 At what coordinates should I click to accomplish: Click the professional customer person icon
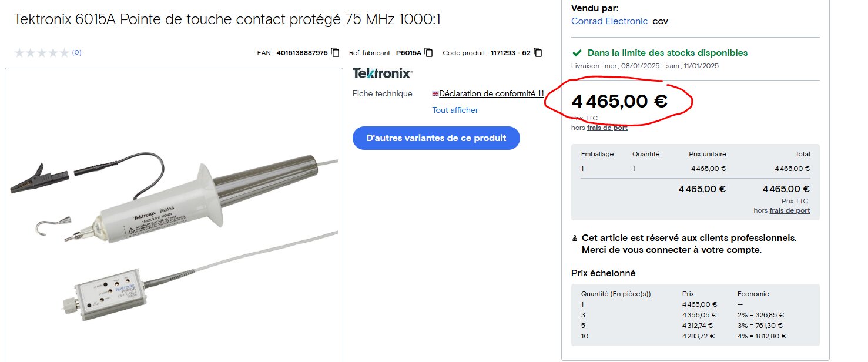(574, 238)
